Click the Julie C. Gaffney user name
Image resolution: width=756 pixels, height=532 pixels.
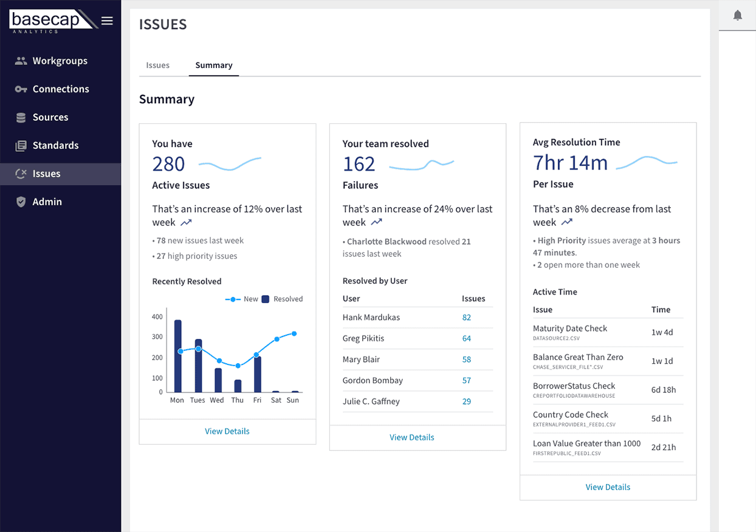371,401
